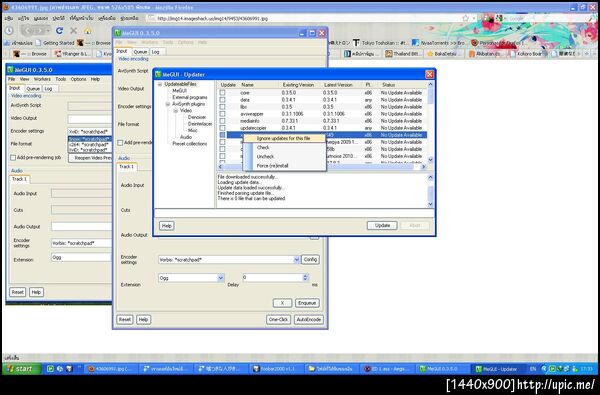Collapse the Video tree node
Viewport: 600px width, 395px height.
[x=176, y=110]
